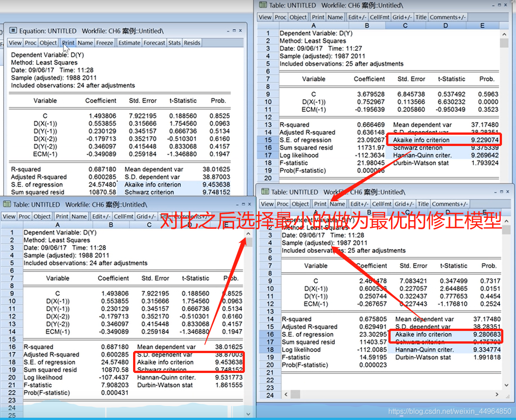Click the bottom-right Table's horizontal scroll-left arrow
This screenshot has width=516, height=420.
tap(286, 394)
